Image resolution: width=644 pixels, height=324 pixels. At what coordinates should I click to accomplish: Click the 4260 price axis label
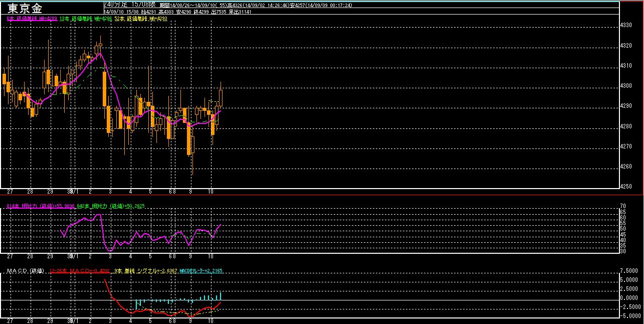tap(627, 167)
